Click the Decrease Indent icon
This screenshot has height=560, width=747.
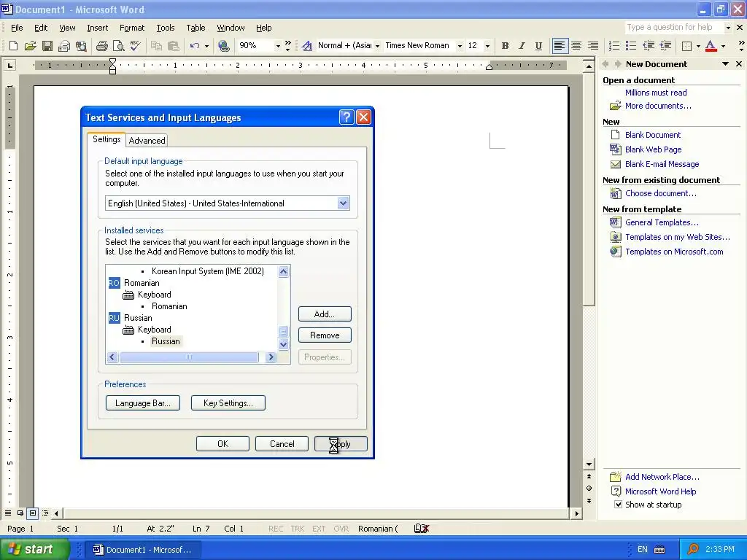click(649, 46)
